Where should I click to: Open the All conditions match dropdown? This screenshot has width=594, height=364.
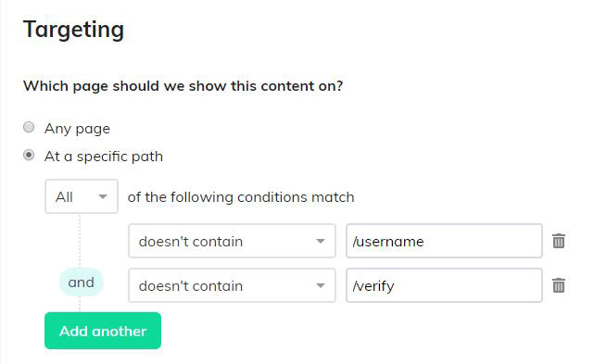[x=82, y=196]
